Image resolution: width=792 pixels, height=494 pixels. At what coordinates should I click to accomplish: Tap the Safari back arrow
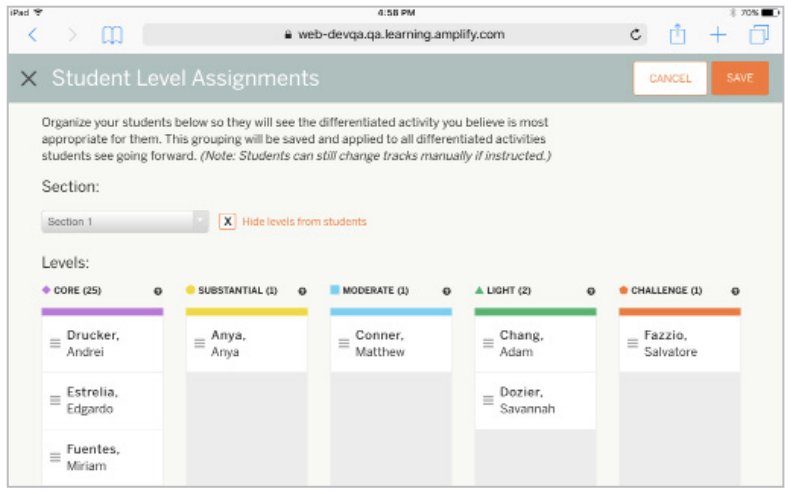(x=33, y=35)
